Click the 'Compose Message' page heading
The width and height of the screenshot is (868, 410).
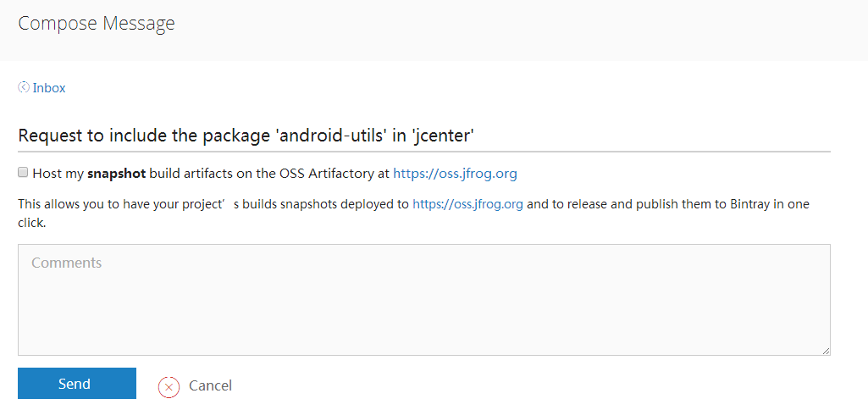(x=97, y=23)
